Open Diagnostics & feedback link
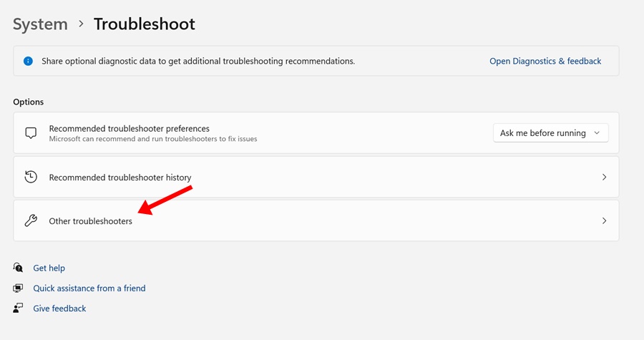 545,62
